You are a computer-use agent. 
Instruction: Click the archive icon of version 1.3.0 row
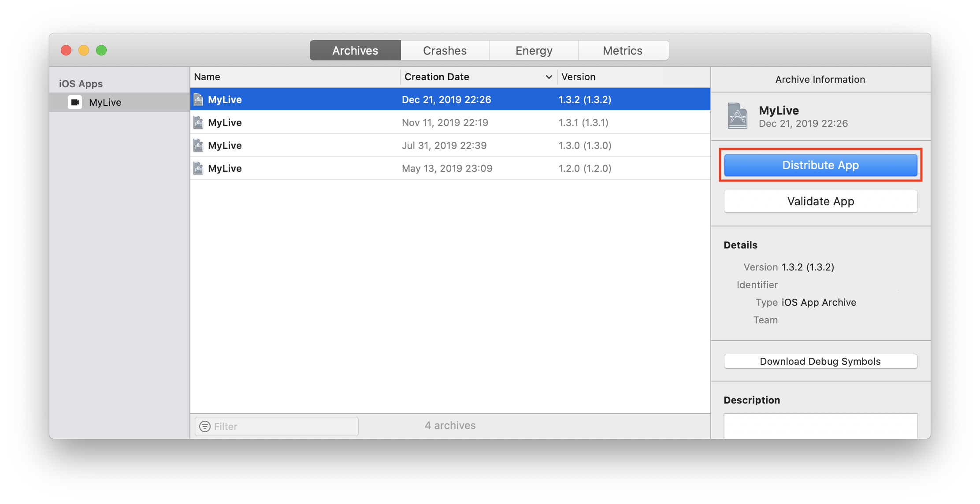(x=199, y=145)
